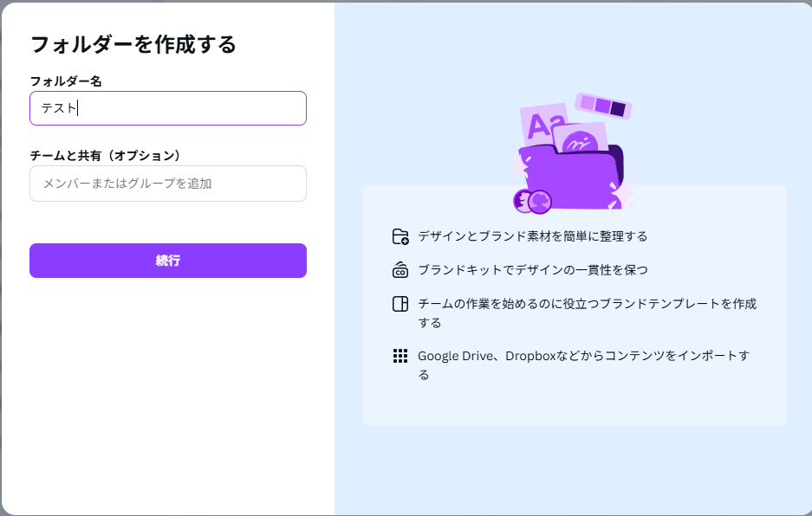Image resolution: width=812 pixels, height=516 pixels.
Task: Focus the フォルダー名 text field containing テスト
Action: [x=168, y=108]
